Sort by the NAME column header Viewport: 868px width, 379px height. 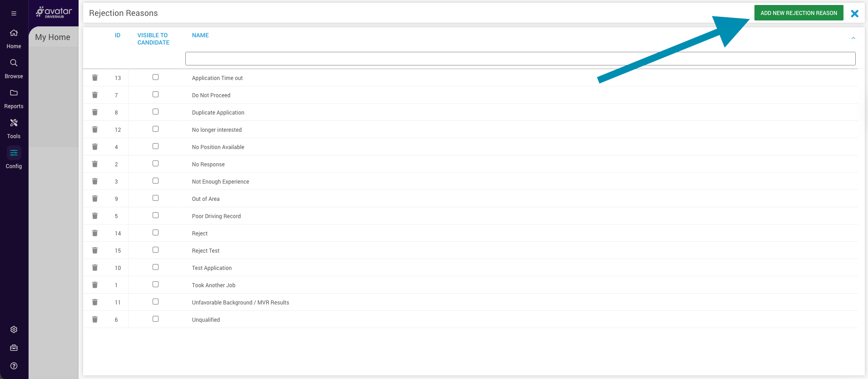click(x=200, y=35)
